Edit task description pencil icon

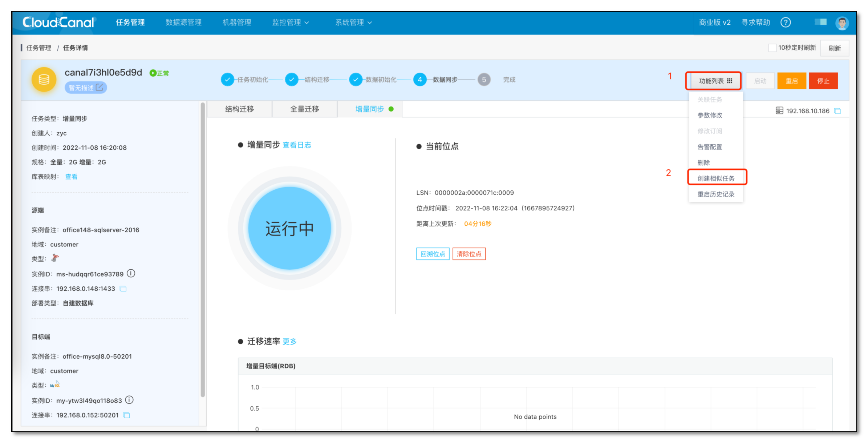click(x=100, y=88)
